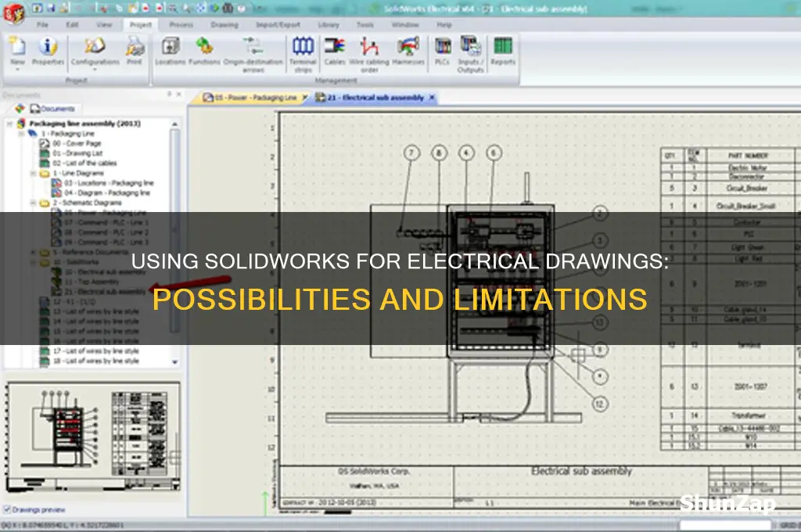Switch to 05 - Power - Packaging Line tab

250,98
